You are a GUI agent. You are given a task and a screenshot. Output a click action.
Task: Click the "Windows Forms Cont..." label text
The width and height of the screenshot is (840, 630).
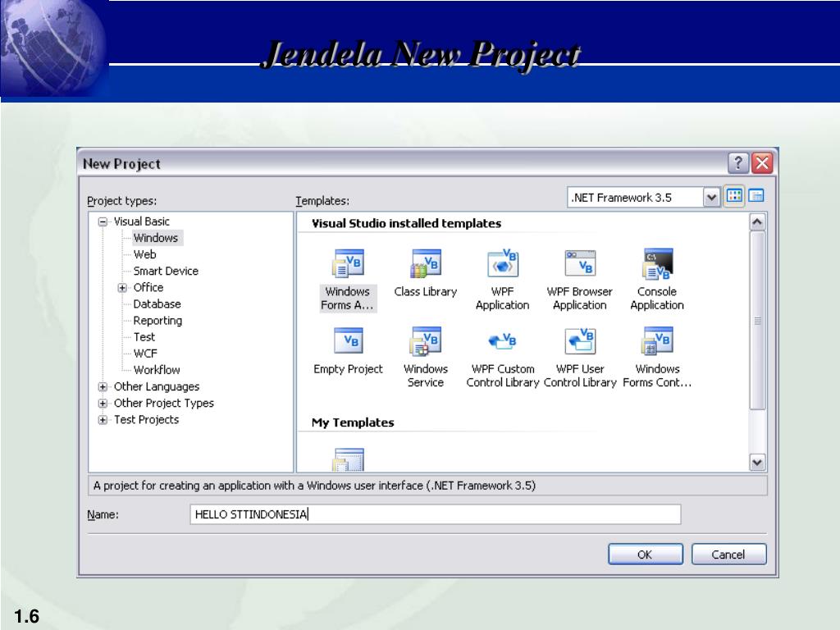click(x=657, y=376)
